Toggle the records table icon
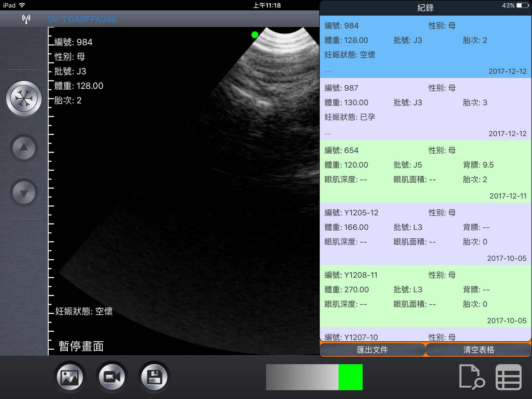532x399 pixels. click(508, 377)
